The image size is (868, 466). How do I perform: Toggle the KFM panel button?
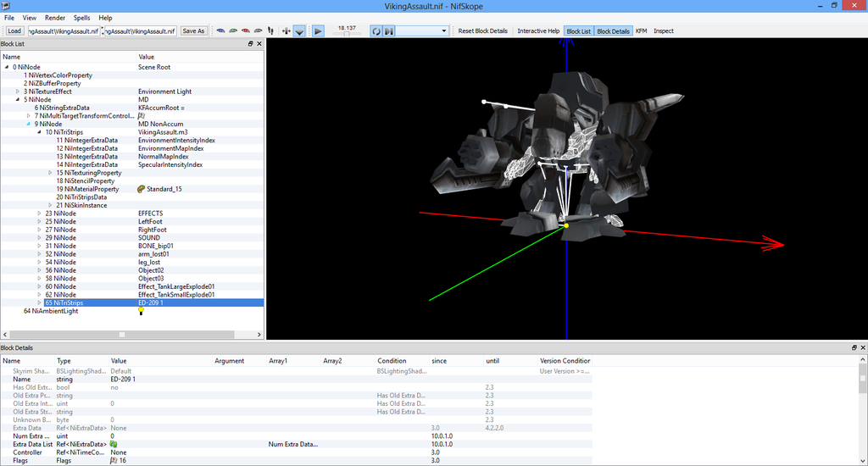point(641,31)
